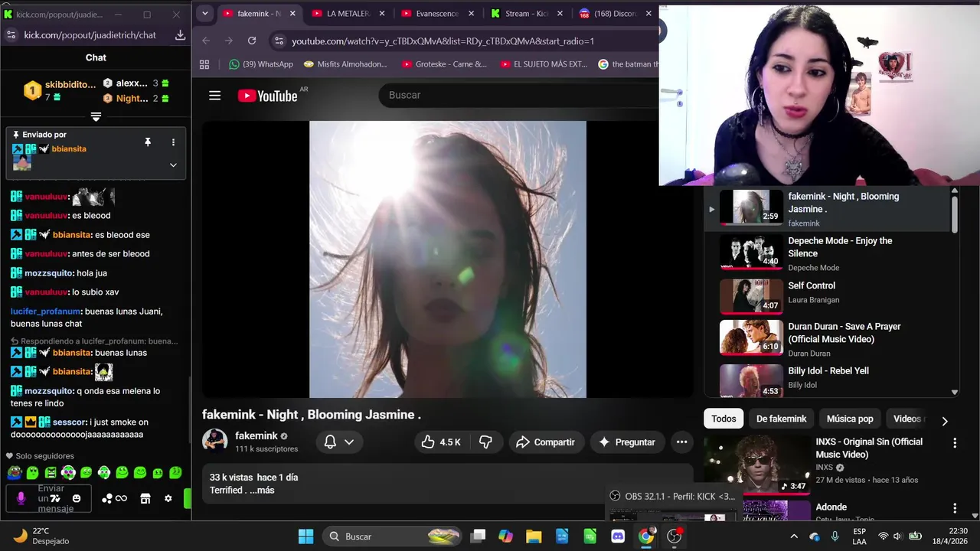Open File Explorer from the taskbar
980x551 pixels.
point(534,536)
